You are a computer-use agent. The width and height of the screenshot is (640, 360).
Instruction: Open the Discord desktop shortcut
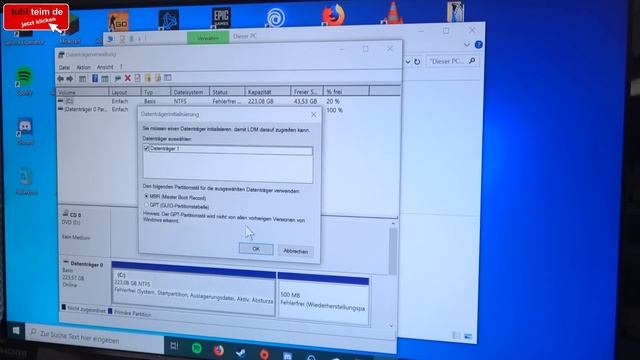click(x=25, y=131)
